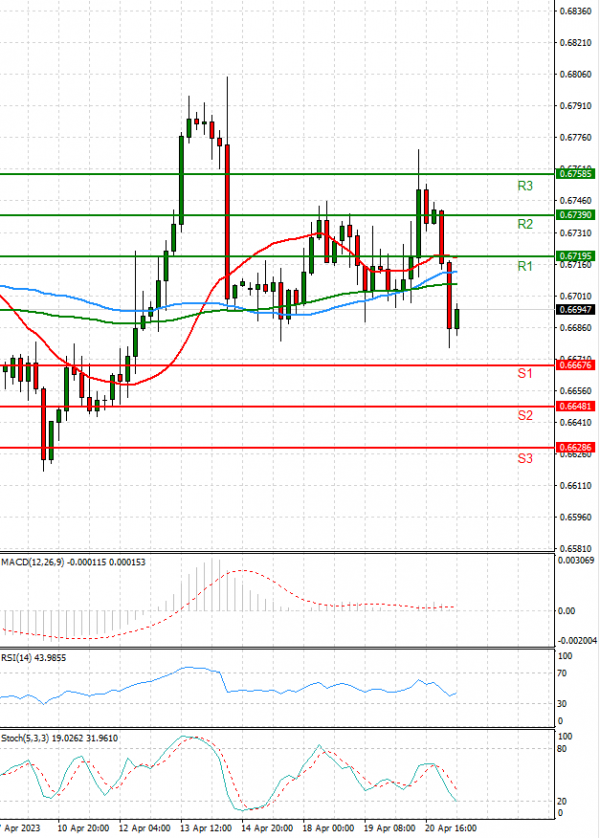Select the 0.67195 price tag
This screenshot has height=838, width=600.
coord(575,256)
